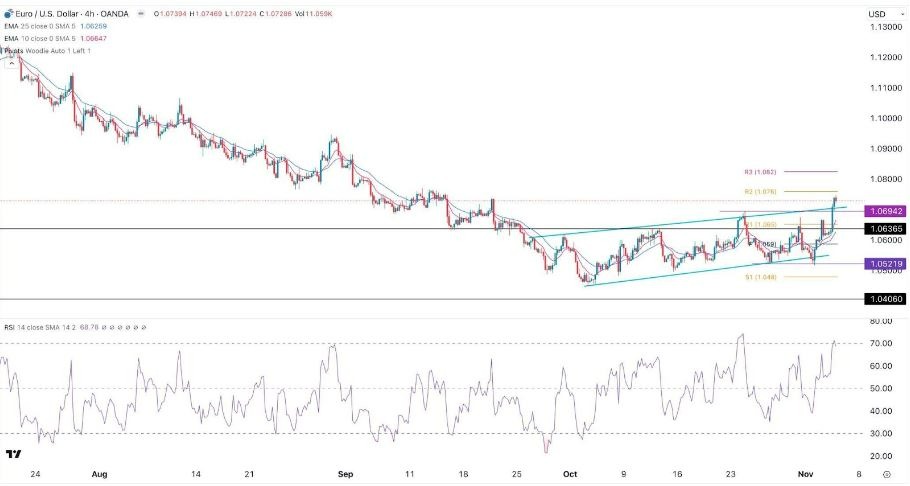Click the Vol 11.059K reading
This screenshot has height=486, width=910.
313,14
